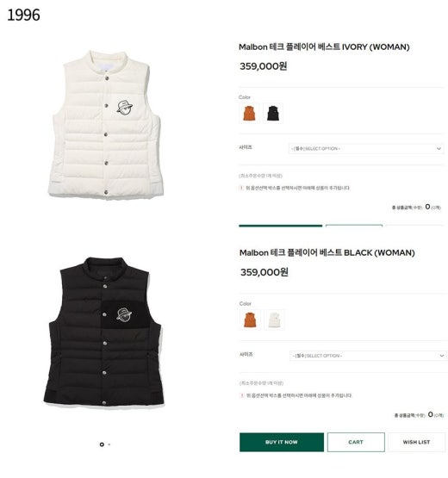Click first image carousel dot
Viewport: 448px width, 478px height.
102,444
